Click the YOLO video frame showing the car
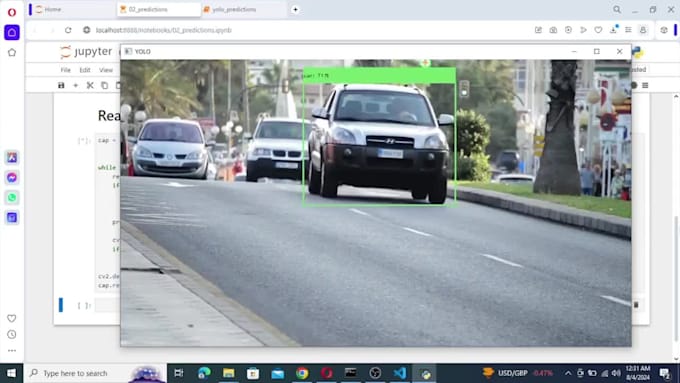680x383 pixels. tap(376, 203)
